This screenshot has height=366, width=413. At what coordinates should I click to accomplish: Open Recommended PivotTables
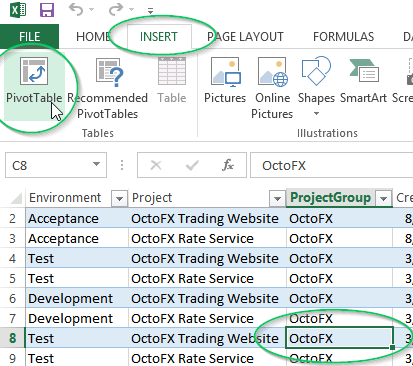(107, 88)
